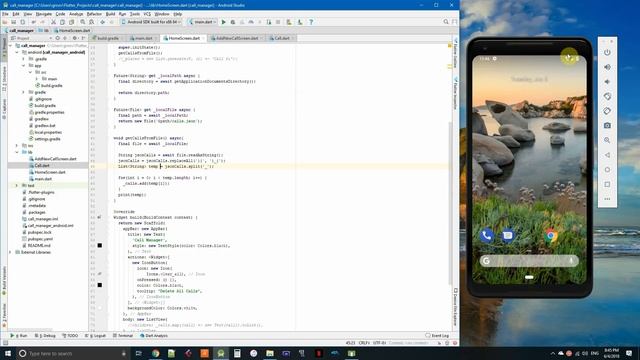Switch to the AddNewCallScreen.dart editor tab
The width and height of the screenshot is (640, 360).
[237, 38]
